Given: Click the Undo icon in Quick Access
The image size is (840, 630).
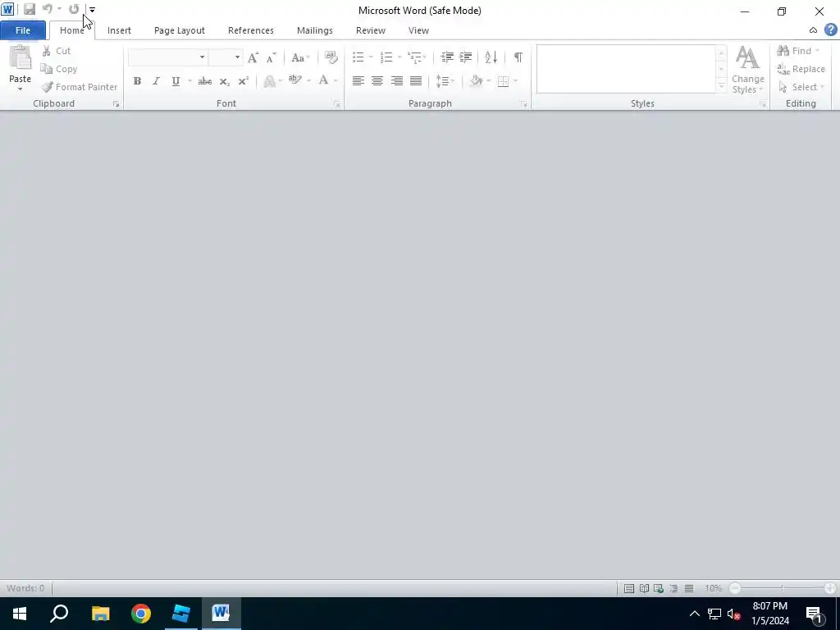Looking at the screenshot, I should pyautogui.click(x=47, y=9).
